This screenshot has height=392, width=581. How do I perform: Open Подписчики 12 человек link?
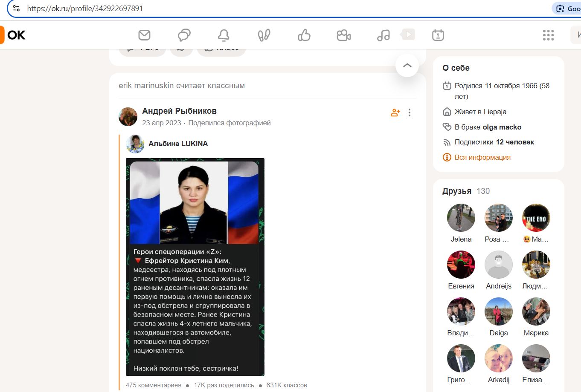[494, 142]
